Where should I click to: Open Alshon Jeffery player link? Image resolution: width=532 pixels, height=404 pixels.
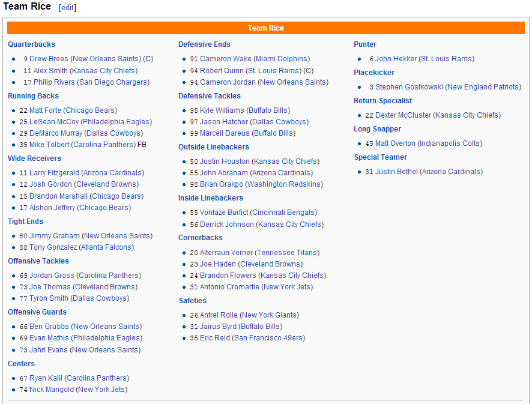pyautogui.click(x=52, y=208)
